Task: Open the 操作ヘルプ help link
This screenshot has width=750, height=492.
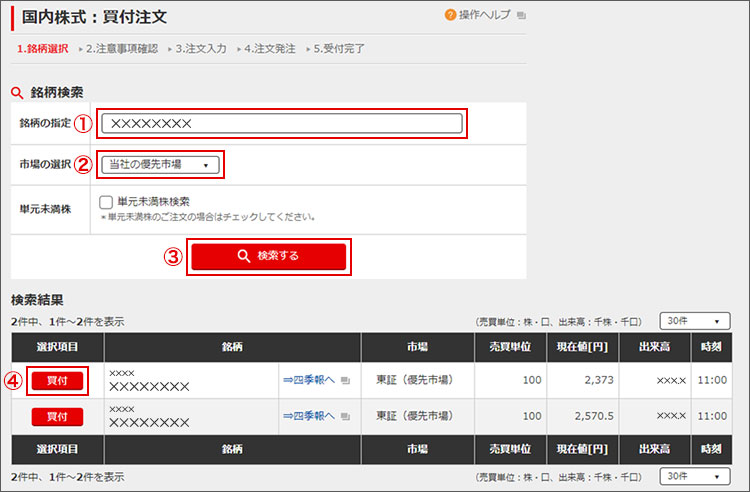Action: pyautogui.click(x=484, y=15)
